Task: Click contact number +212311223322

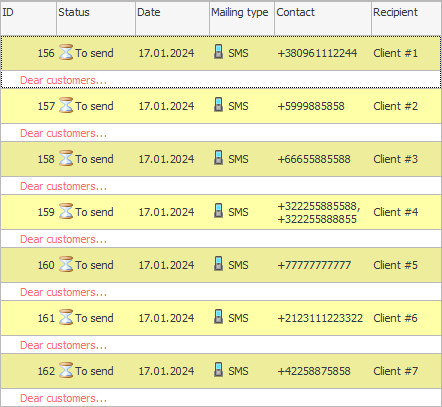Action: [x=320, y=318]
